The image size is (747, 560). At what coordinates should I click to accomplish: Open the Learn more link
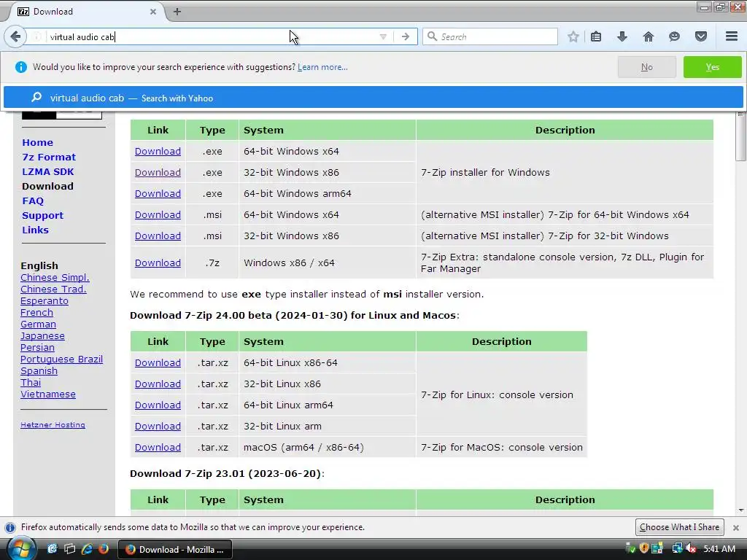click(322, 67)
